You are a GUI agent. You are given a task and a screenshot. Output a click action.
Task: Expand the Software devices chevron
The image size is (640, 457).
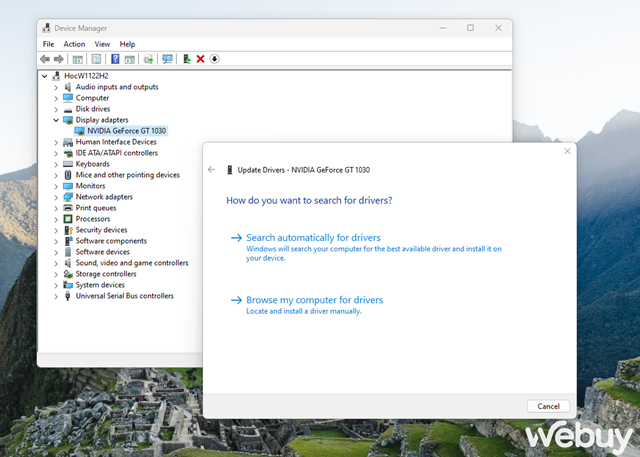56,253
